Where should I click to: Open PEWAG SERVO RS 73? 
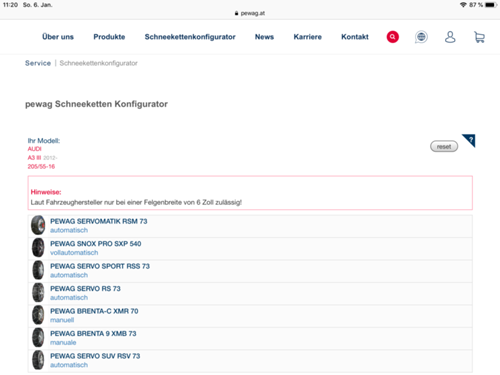pos(250,293)
